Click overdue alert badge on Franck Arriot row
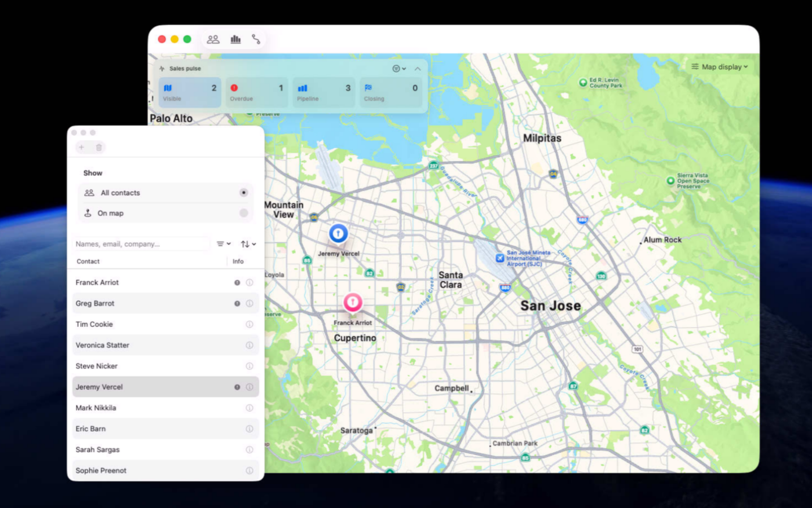This screenshot has width=812, height=508. 237,283
